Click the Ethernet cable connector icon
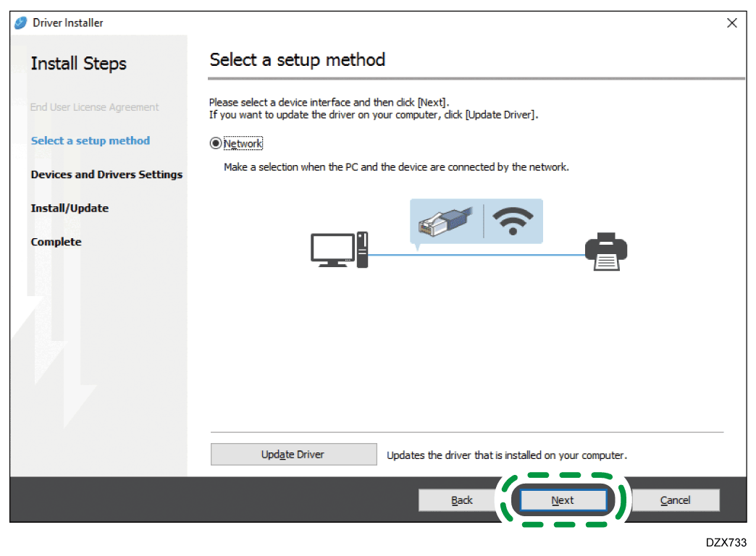This screenshot has height=556, width=756. [x=445, y=221]
